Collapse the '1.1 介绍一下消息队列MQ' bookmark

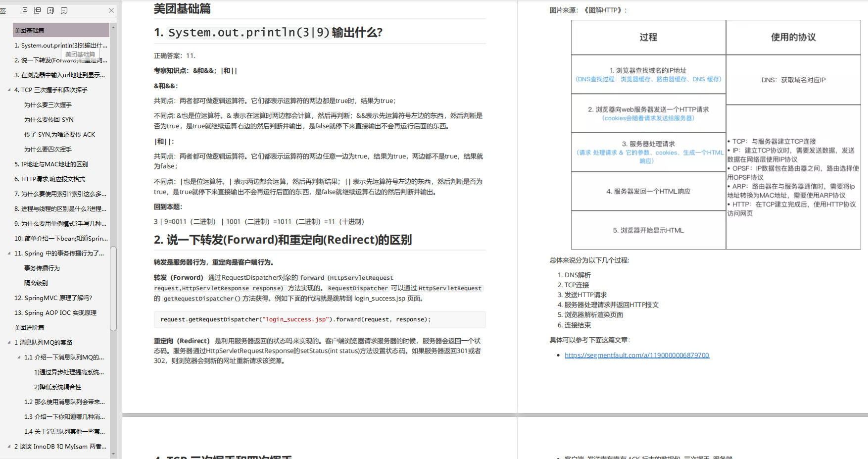[19, 357]
